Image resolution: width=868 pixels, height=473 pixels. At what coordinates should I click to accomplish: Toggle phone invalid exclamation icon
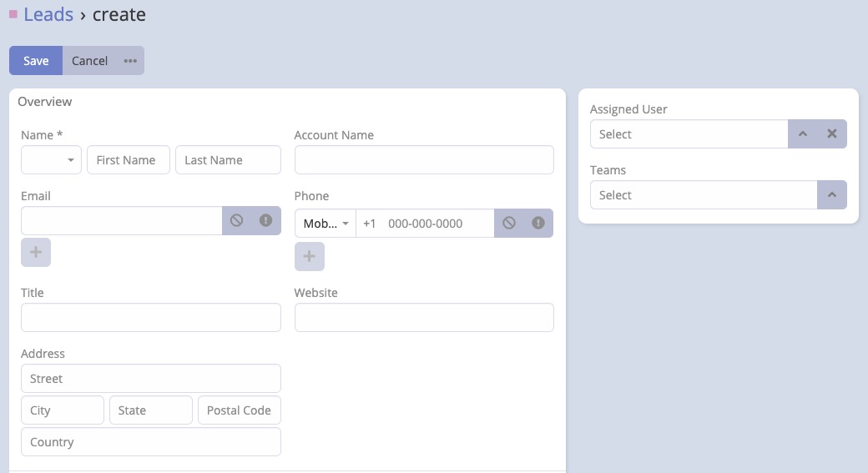pyautogui.click(x=538, y=223)
